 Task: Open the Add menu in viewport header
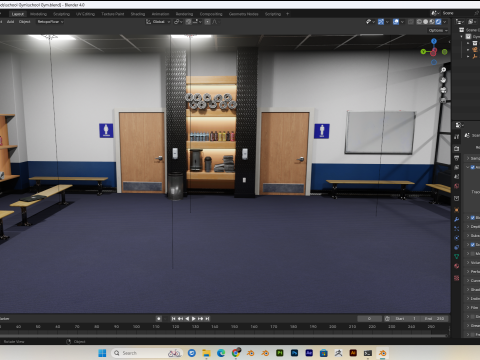(x=11, y=22)
